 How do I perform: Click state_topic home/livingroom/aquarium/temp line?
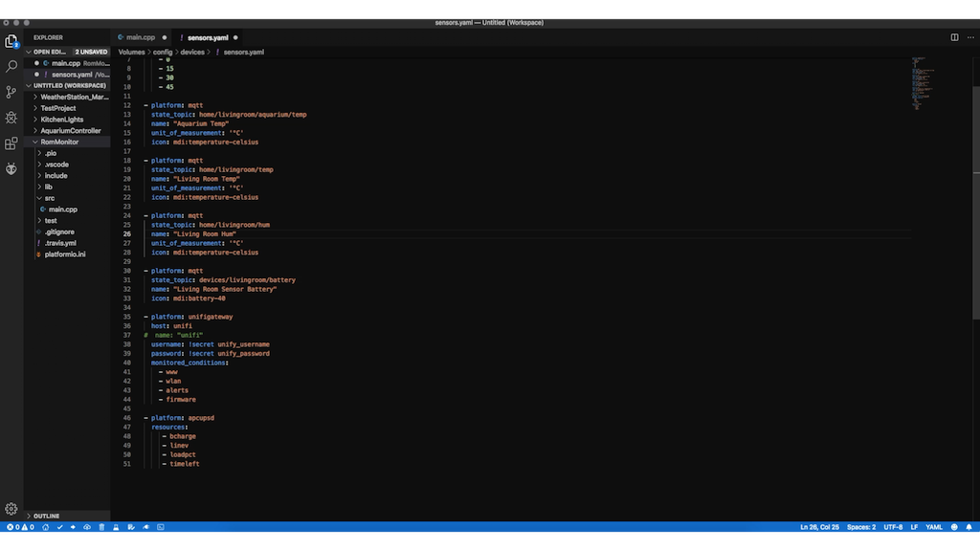(x=229, y=115)
